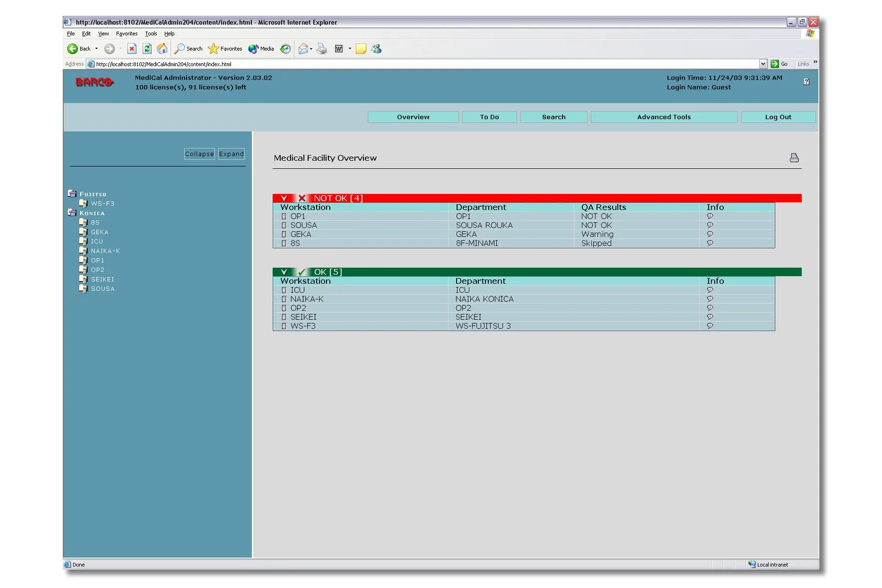This screenshot has width=882, height=588.
Task: Collapse the NOT OK section arrow
Action: [x=284, y=198]
